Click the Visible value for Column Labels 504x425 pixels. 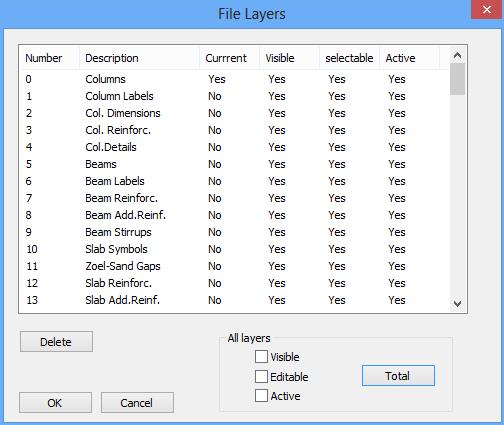click(x=277, y=96)
